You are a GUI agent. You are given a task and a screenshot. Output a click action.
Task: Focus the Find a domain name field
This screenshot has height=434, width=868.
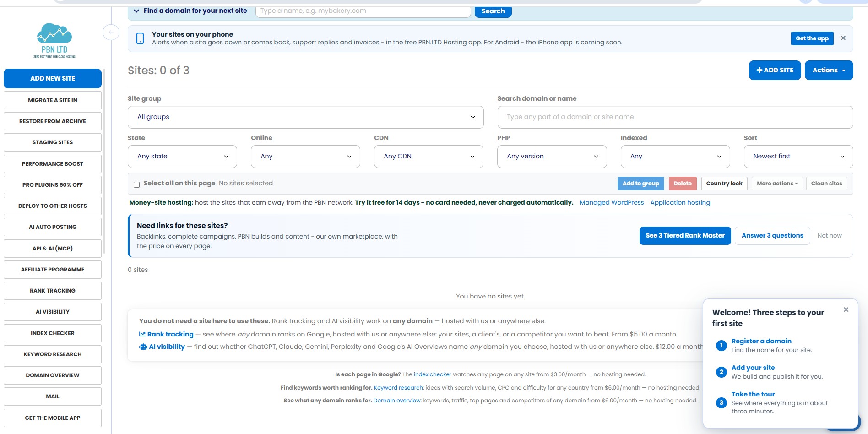[x=363, y=11]
